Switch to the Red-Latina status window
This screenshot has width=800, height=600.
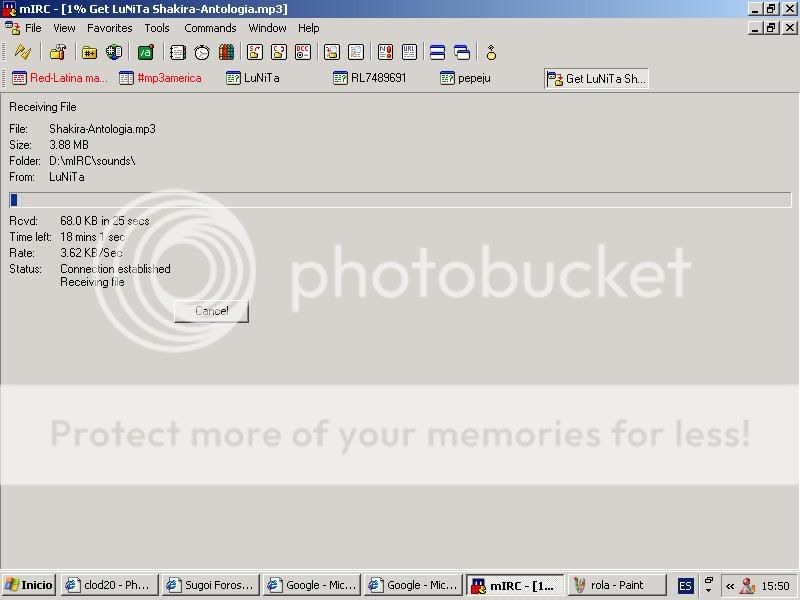[x=59, y=78]
